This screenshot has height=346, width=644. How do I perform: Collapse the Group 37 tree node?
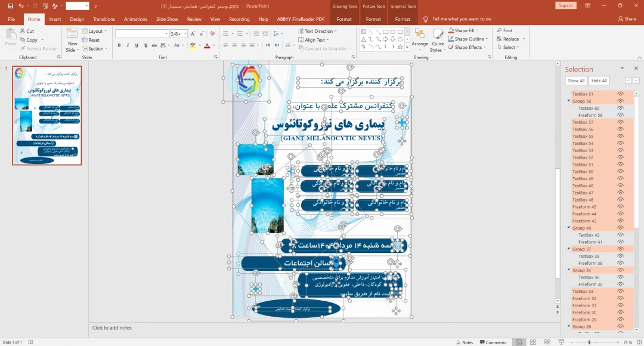click(568, 249)
